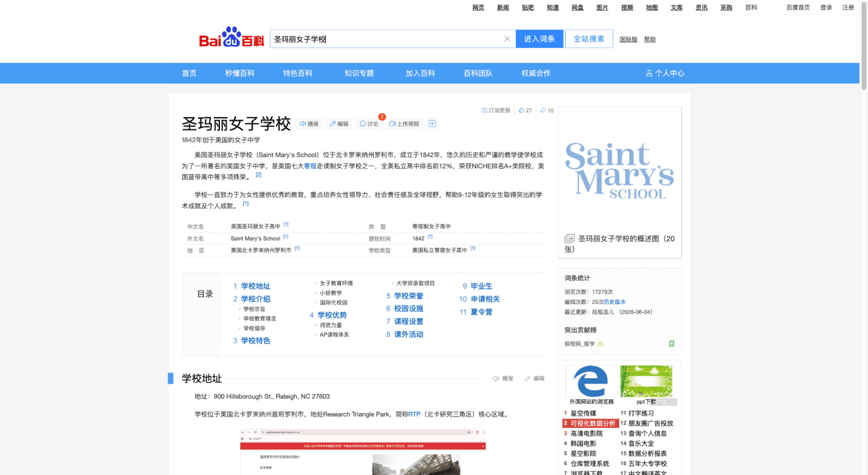
Task: Open the 权威合作 tab
Action: click(536, 74)
